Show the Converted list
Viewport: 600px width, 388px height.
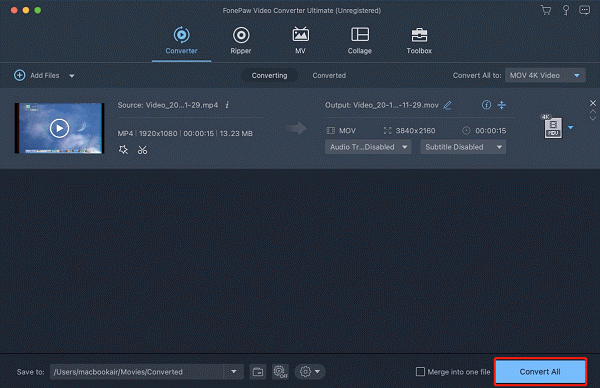[x=329, y=75]
